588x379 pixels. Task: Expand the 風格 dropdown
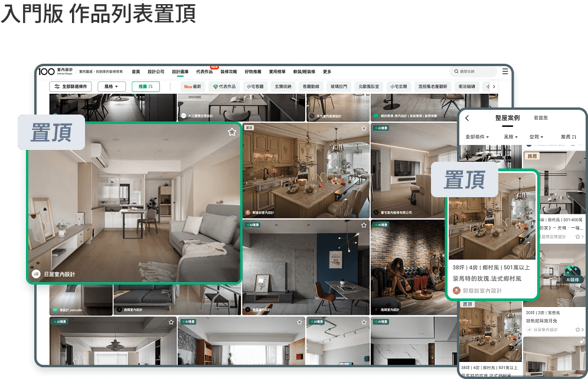[112, 87]
